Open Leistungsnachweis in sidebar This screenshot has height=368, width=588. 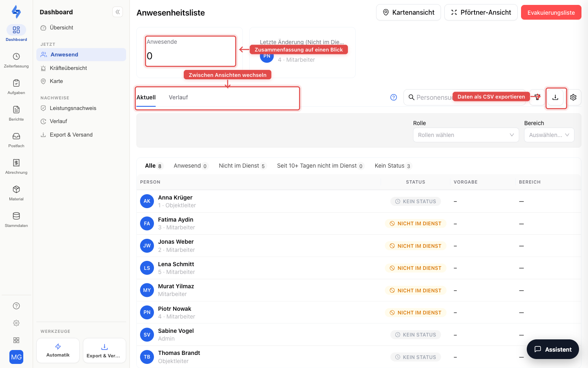point(81,108)
